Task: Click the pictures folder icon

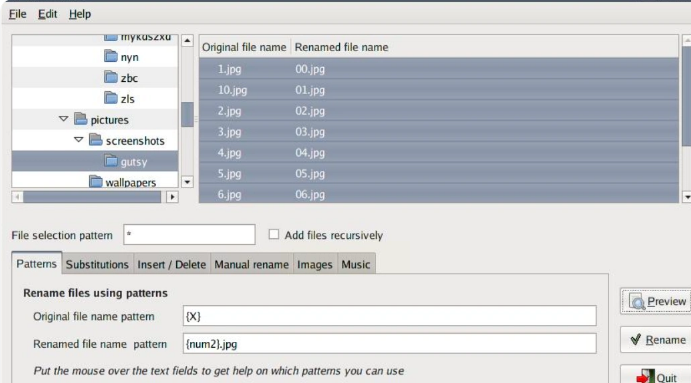Action: pos(81,119)
